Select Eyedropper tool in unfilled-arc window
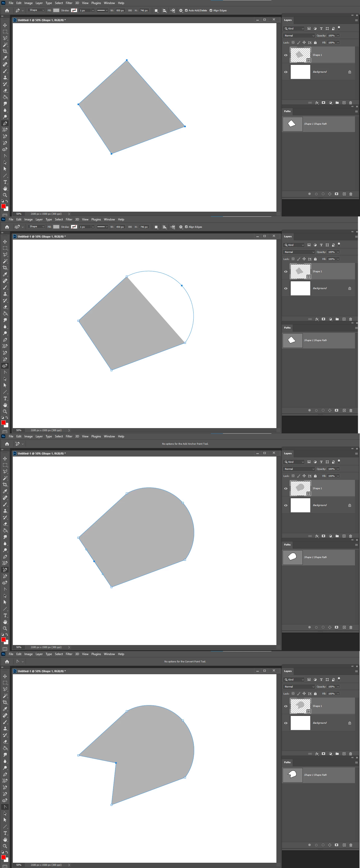Screen dimensions: 360x868 5,274
